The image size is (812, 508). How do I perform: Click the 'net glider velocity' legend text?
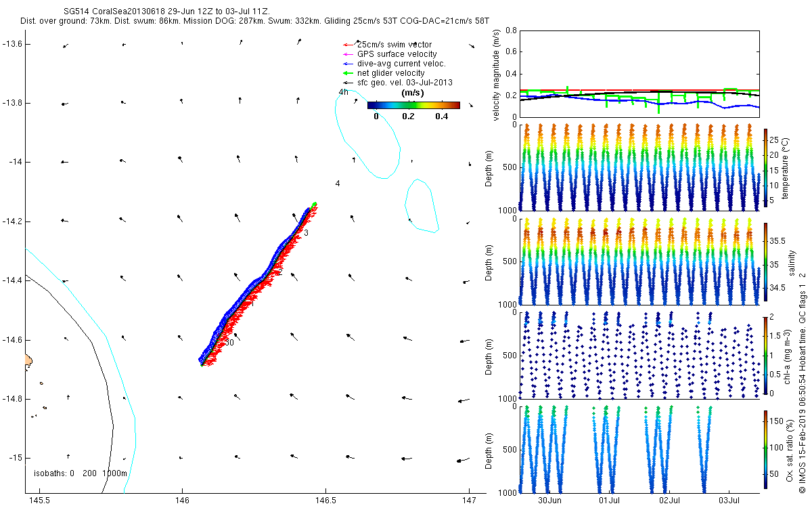pyautogui.click(x=391, y=73)
